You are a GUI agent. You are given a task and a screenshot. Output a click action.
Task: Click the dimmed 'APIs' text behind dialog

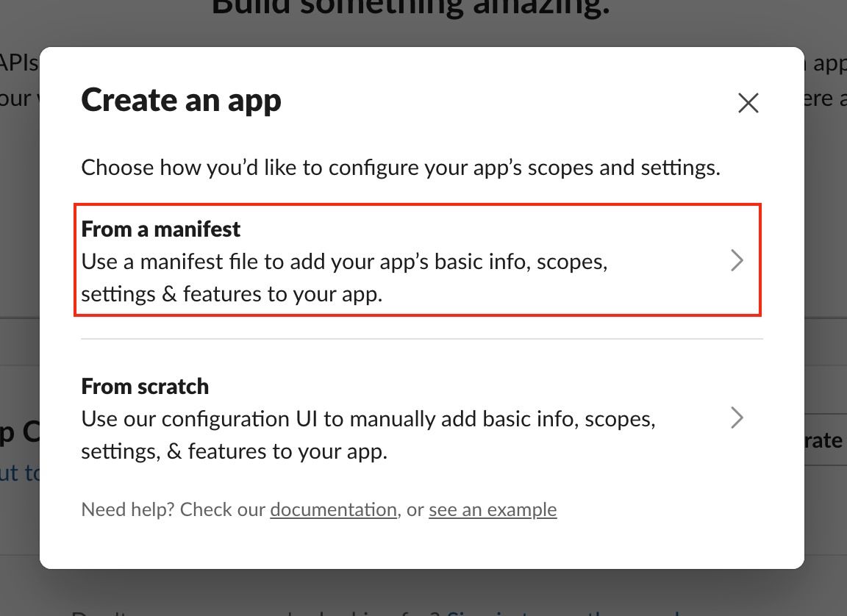click(x=19, y=62)
